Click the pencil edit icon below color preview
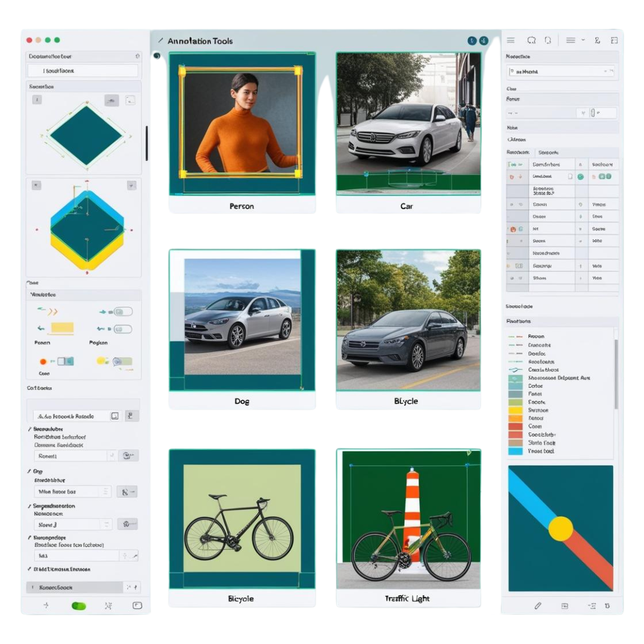This screenshot has height=644, width=644. 538,605
